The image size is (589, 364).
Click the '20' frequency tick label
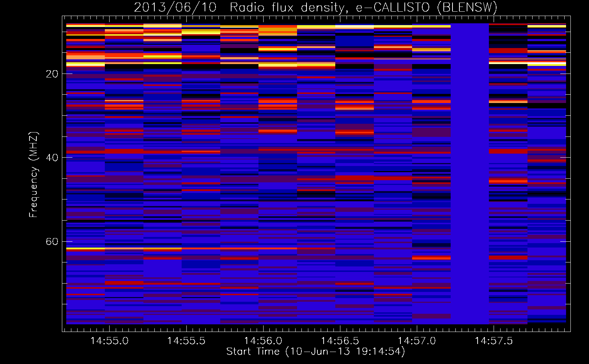(52, 74)
